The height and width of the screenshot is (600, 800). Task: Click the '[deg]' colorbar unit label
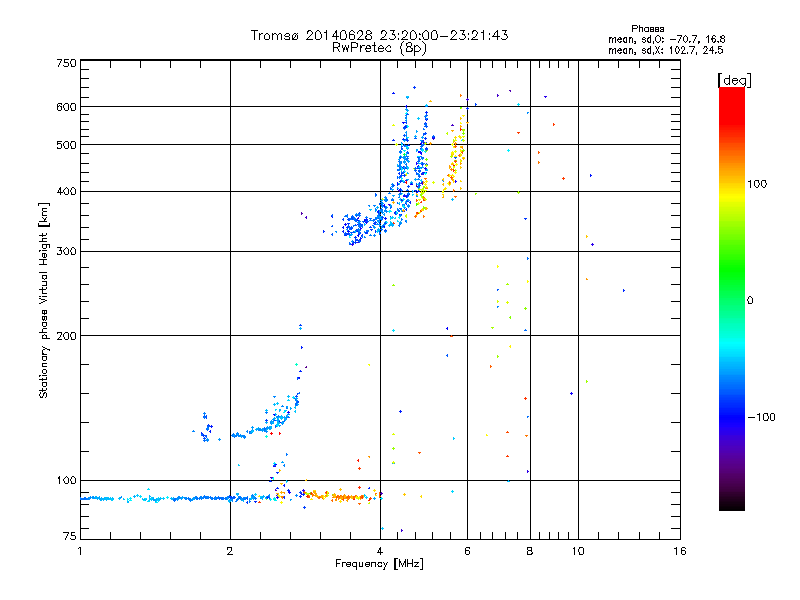tap(734, 80)
